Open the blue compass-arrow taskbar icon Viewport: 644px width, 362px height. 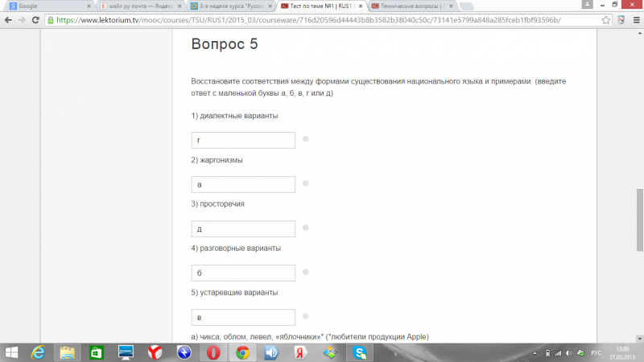coord(184,352)
